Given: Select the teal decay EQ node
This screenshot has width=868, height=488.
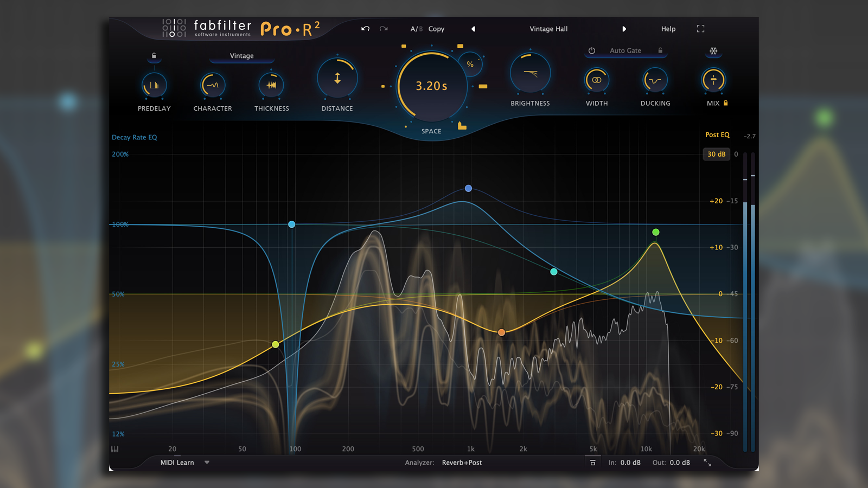Looking at the screenshot, I should point(554,272).
